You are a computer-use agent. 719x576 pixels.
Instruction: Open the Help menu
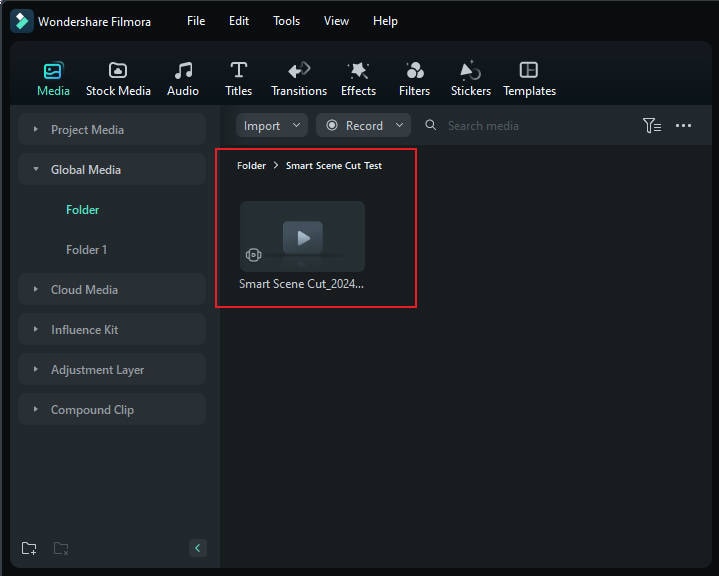385,21
